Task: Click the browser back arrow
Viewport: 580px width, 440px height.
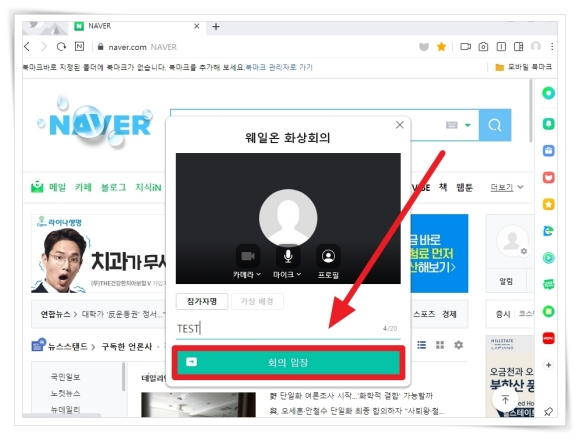Action: coord(27,47)
